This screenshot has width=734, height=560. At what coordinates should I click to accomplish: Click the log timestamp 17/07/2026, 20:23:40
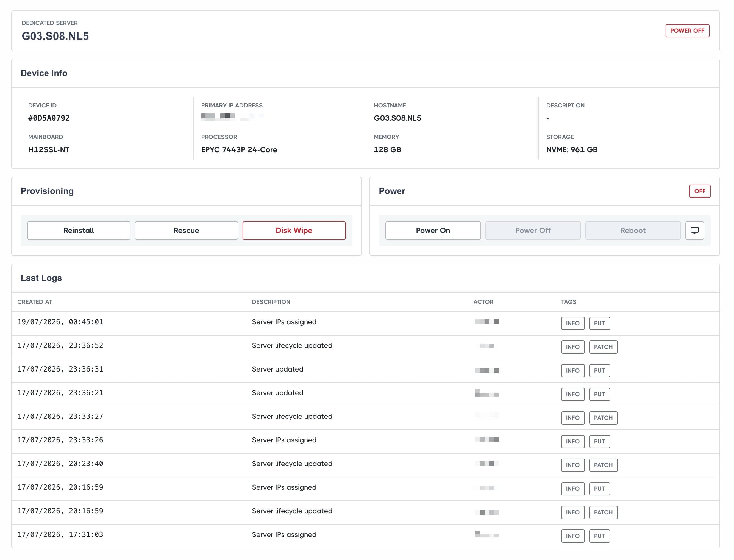coord(60,464)
